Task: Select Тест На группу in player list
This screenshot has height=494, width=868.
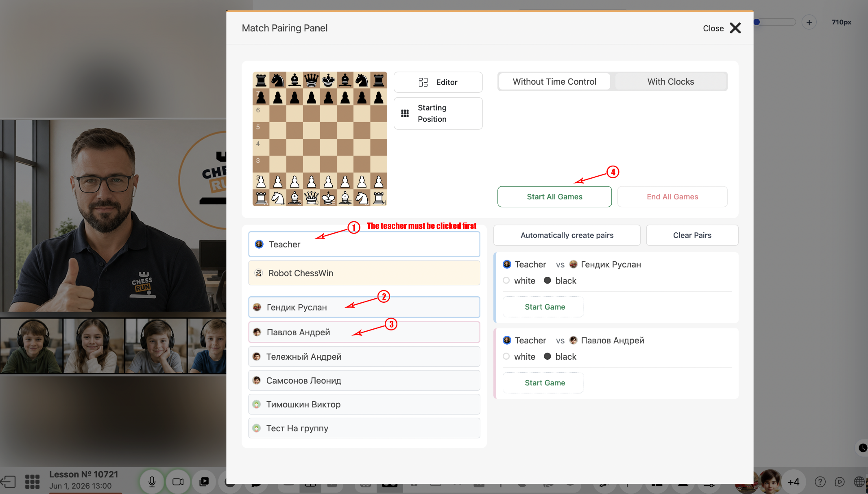Action: (364, 428)
